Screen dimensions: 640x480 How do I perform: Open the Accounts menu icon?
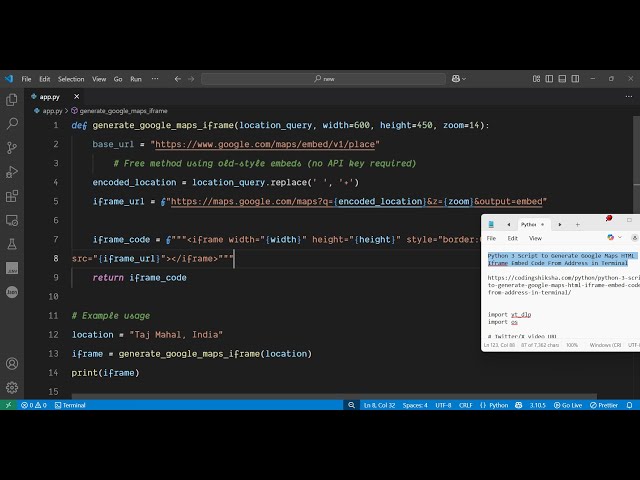[12, 363]
